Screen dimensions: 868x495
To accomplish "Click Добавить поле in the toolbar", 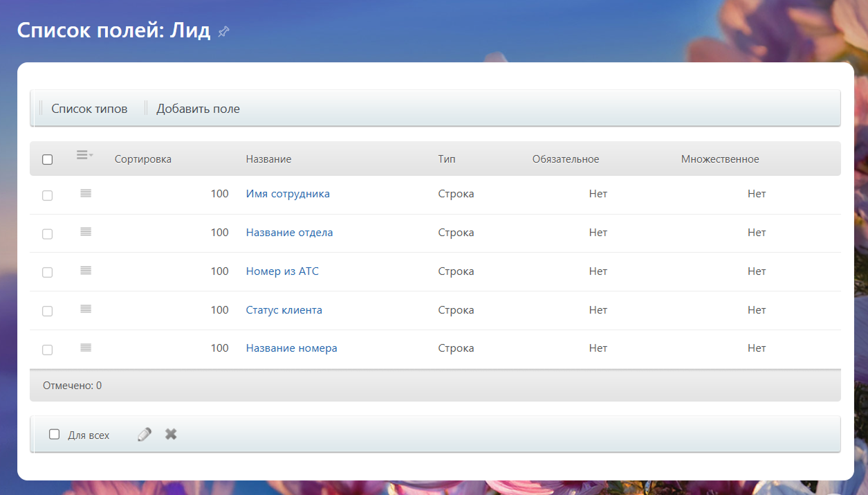I will [198, 109].
